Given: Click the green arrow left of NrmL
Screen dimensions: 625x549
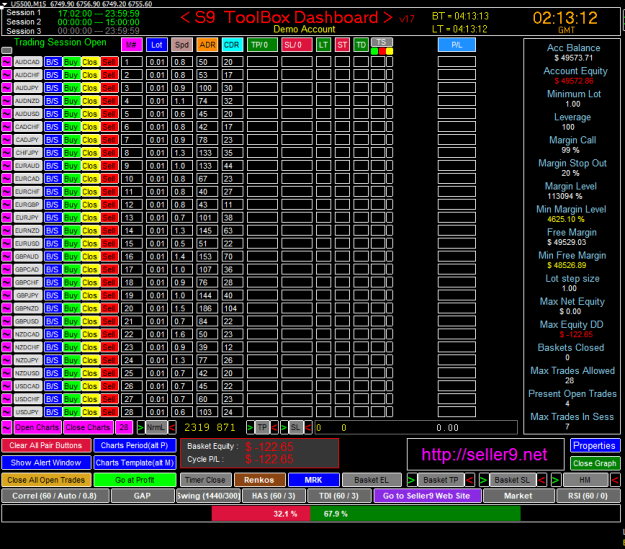Looking at the screenshot, I should pos(141,427).
